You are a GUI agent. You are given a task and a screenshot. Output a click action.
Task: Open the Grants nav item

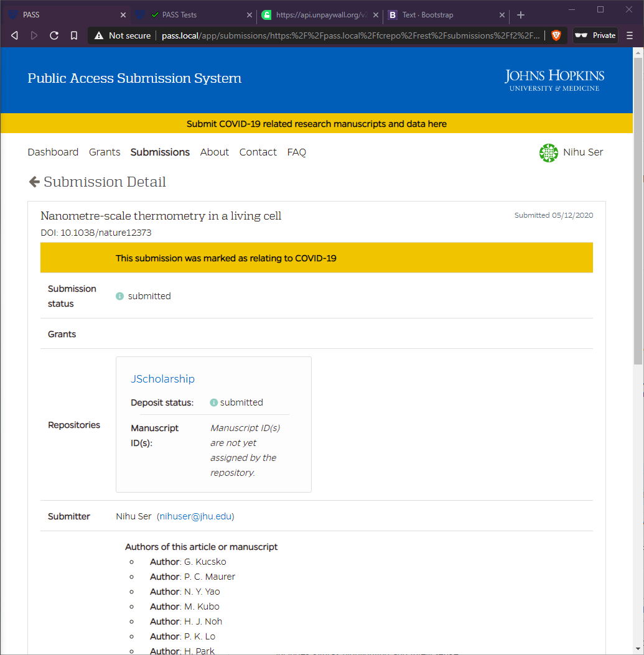tap(105, 152)
